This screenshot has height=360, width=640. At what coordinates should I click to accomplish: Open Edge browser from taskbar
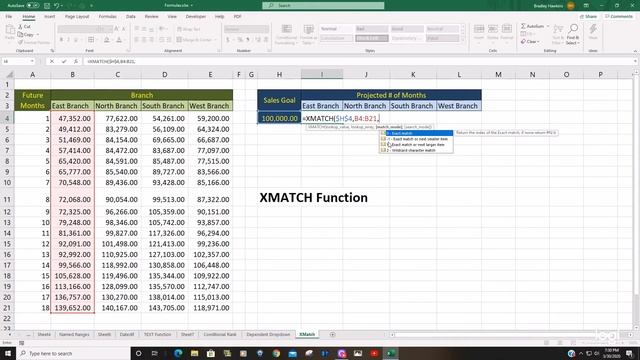(x=178, y=353)
